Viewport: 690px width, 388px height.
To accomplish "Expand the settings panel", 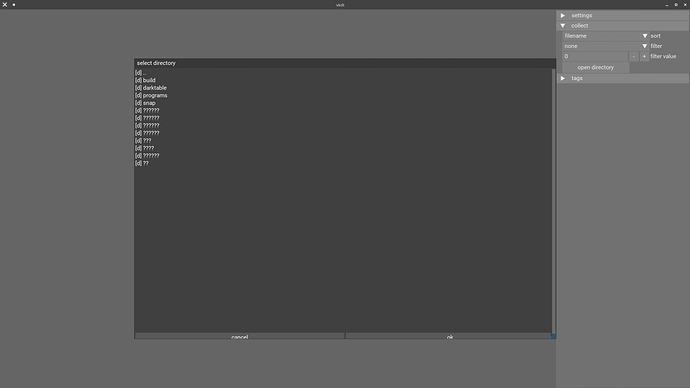I will pos(623,15).
